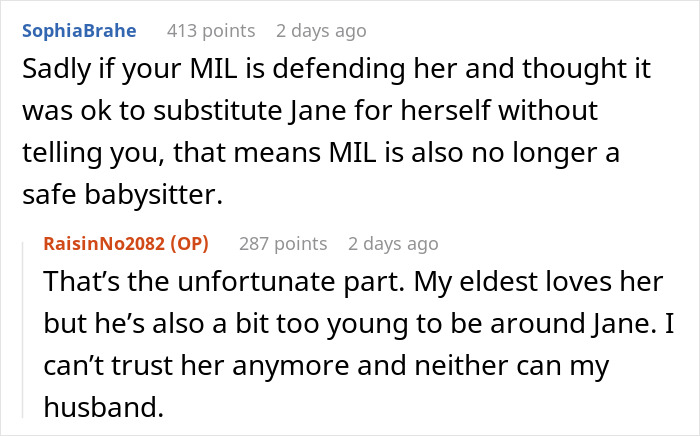Screen dimensions: 700x436
Task: Click the phrase 'can't trust her anymore'
Action: [x=180, y=366]
